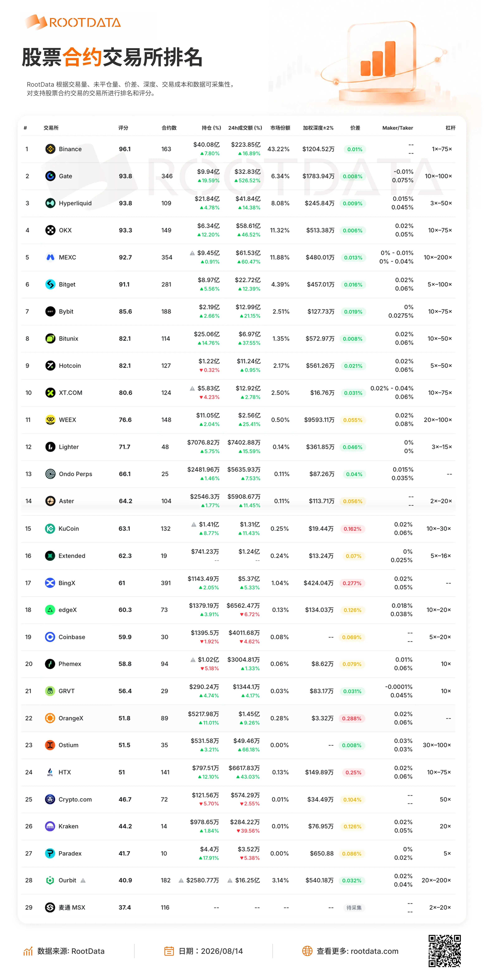Click the RootData logo at top
484x980 pixels.
tap(73, 22)
